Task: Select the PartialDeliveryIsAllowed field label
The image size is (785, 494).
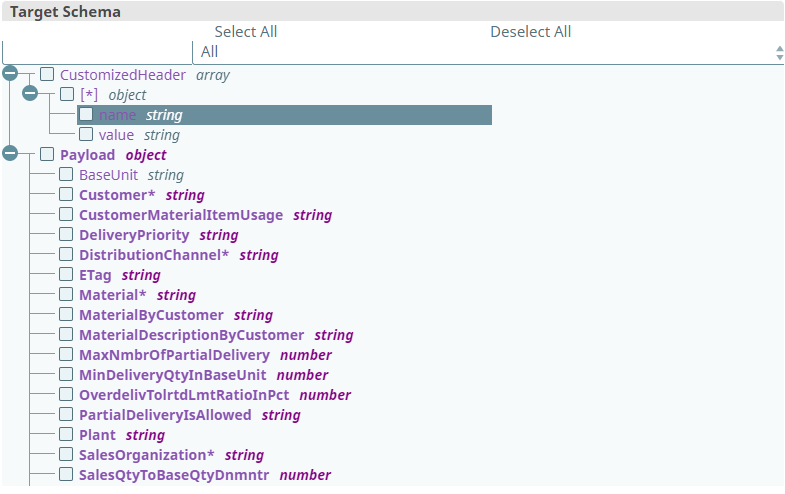Action: pos(165,415)
